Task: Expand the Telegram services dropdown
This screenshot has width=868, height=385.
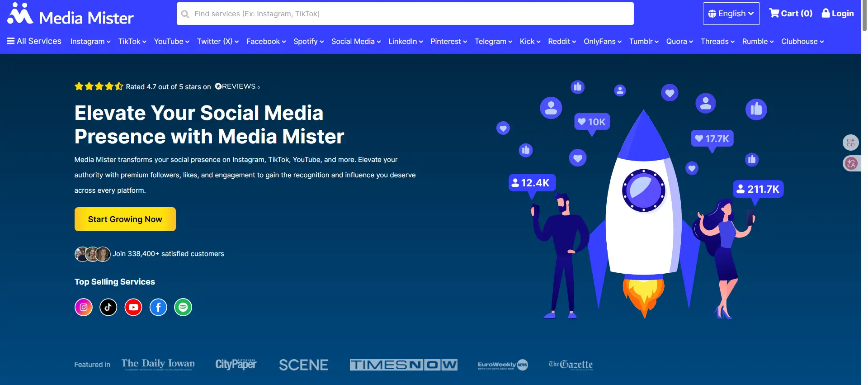Action: 493,42
